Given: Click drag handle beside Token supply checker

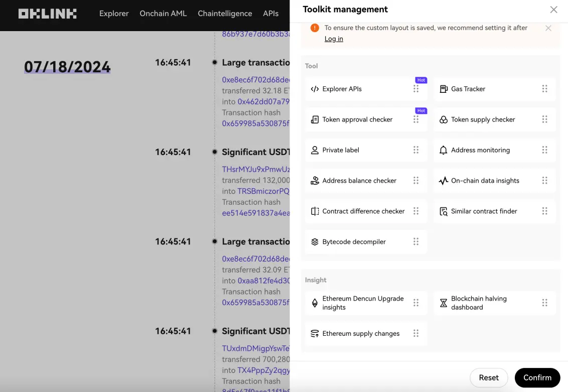Looking at the screenshot, I should (x=544, y=119).
